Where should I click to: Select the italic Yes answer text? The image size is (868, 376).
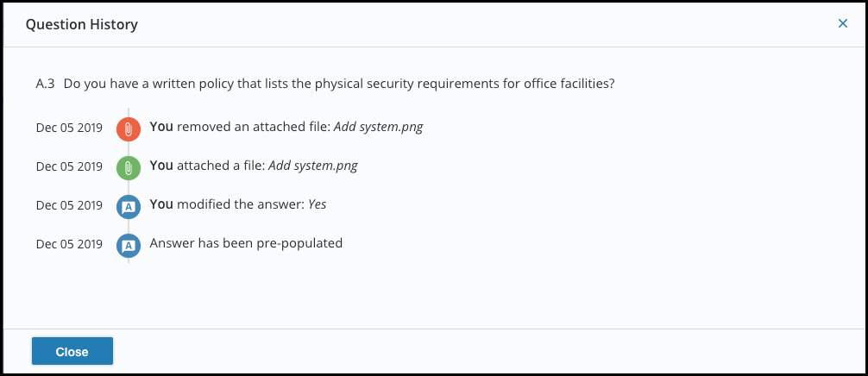click(x=318, y=204)
